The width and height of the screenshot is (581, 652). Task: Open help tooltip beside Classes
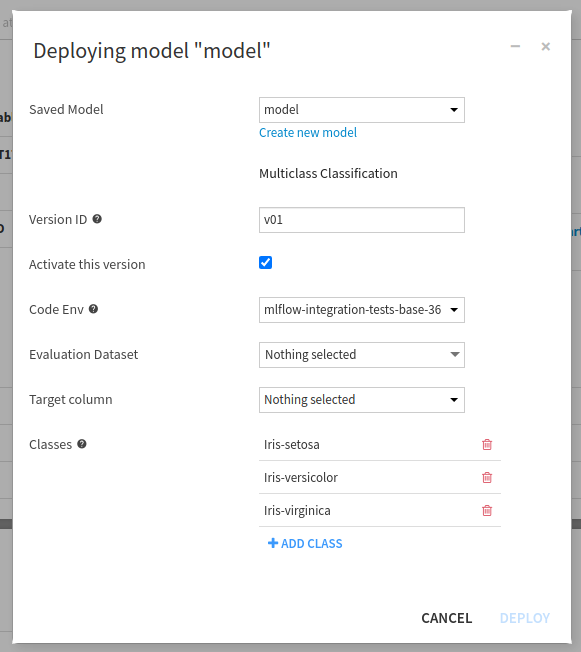(82, 444)
